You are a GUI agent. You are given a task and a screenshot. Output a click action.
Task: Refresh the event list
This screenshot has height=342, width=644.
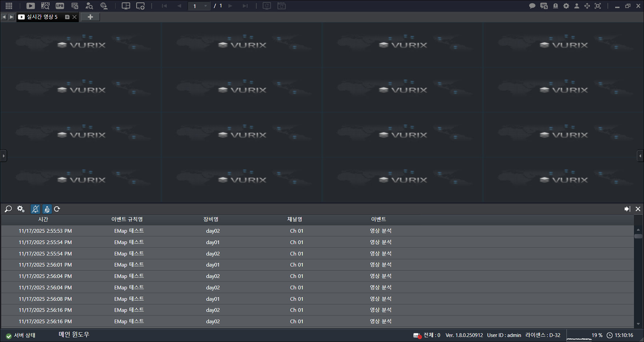click(57, 209)
